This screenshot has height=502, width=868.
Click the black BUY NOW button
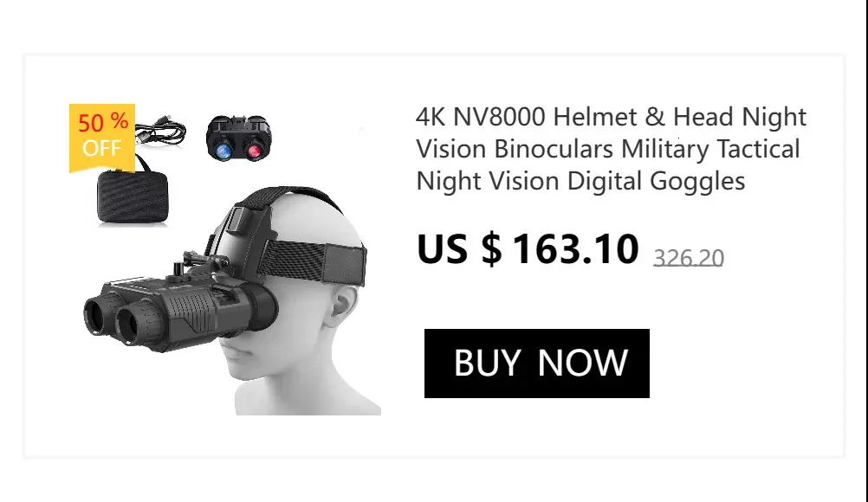click(536, 364)
